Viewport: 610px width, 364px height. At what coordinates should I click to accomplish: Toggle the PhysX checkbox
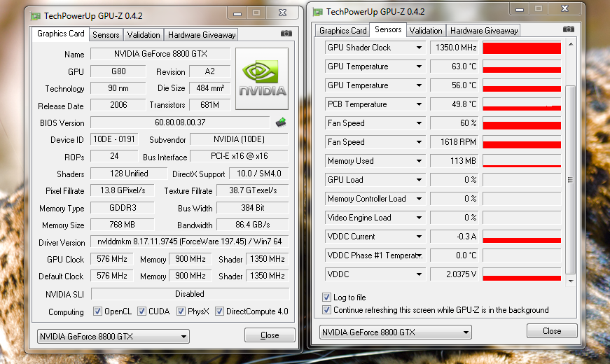pyautogui.click(x=181, y=311)
